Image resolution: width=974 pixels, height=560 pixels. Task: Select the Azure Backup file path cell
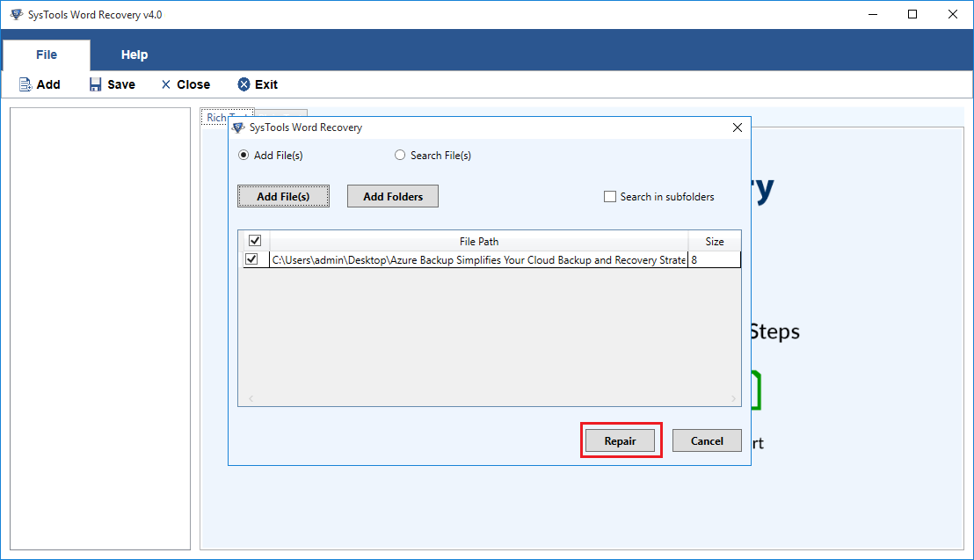479,260
